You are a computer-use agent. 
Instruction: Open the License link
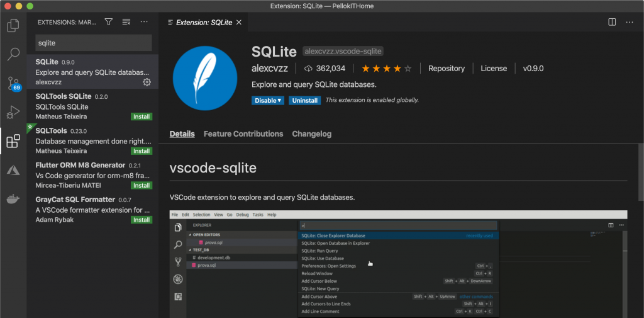[494, 69]
